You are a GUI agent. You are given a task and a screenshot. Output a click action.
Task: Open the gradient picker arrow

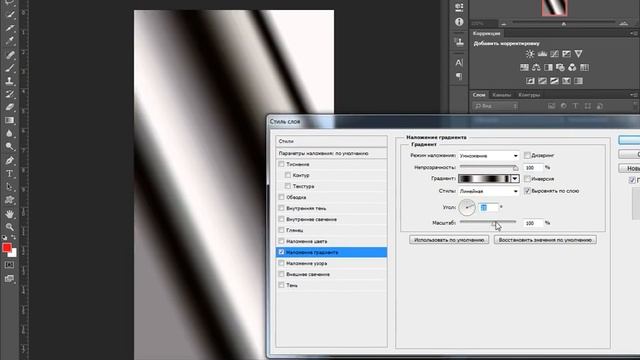click(515, 179)
